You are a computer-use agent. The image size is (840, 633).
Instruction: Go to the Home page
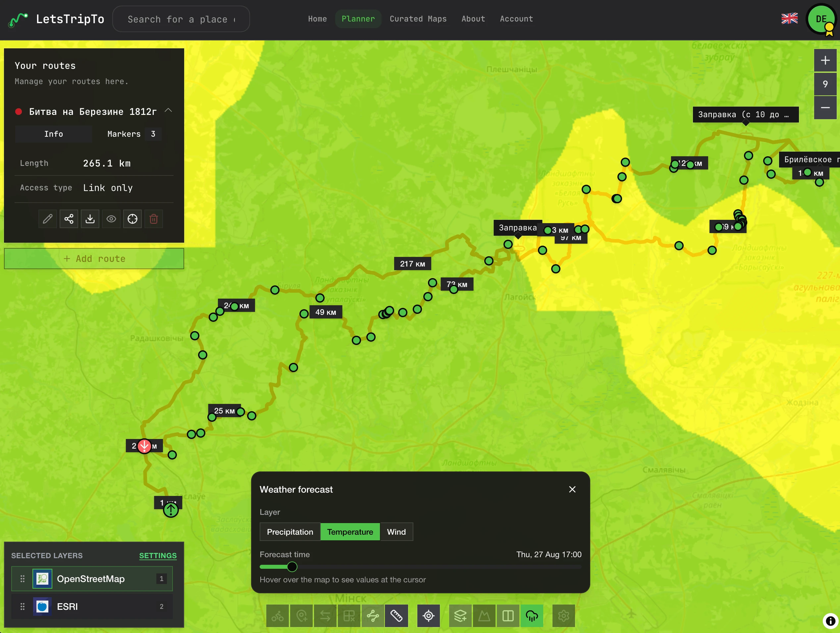(317, 19)
